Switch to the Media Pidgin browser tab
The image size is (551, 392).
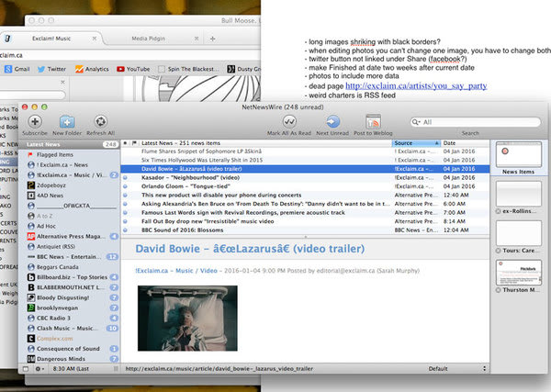tap(148, 39)
